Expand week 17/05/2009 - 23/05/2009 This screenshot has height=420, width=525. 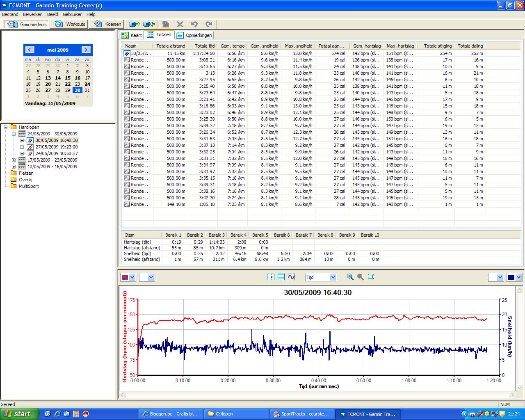(14, 160)
